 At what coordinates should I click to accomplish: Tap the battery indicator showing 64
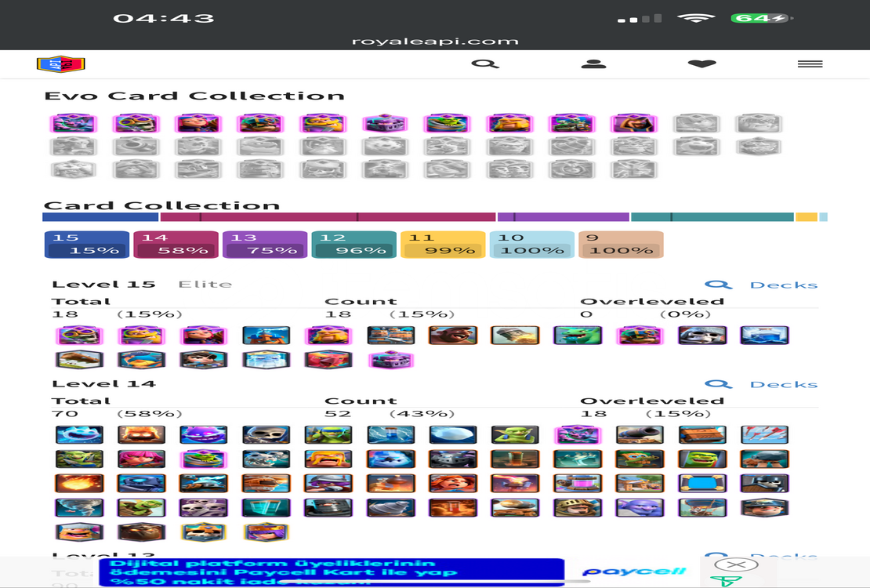(761, 18)
